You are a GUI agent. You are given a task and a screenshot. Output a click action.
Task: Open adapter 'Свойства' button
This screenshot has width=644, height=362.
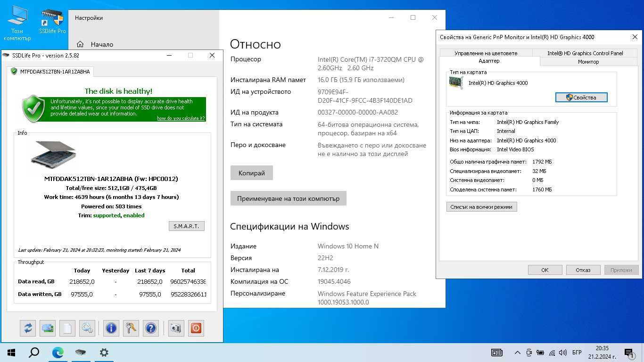coord(581,98)
